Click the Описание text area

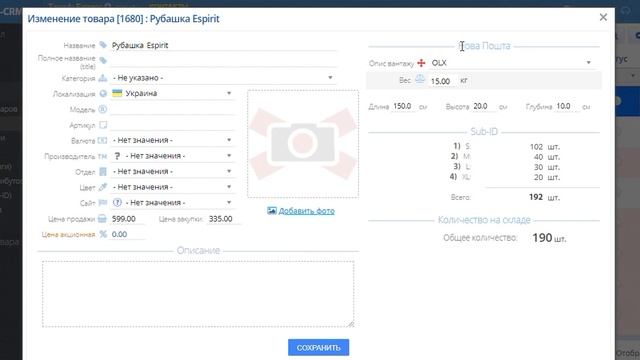coord(198,294)
